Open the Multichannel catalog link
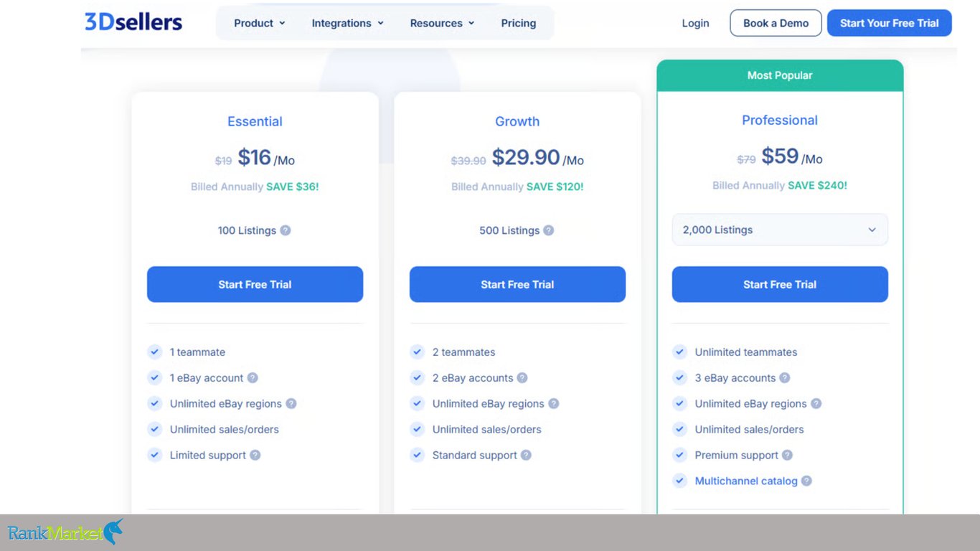The image size is (980, 551). [746, 481]
